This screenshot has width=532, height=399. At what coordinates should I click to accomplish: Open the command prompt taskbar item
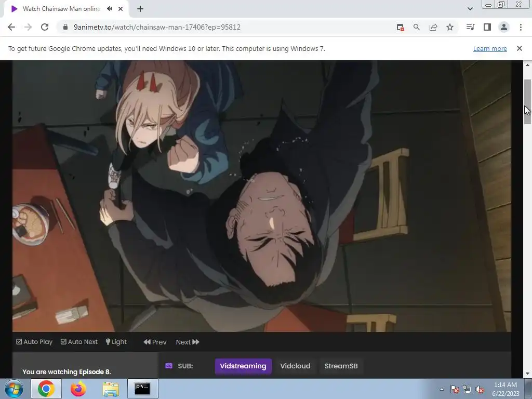[142, 389]
